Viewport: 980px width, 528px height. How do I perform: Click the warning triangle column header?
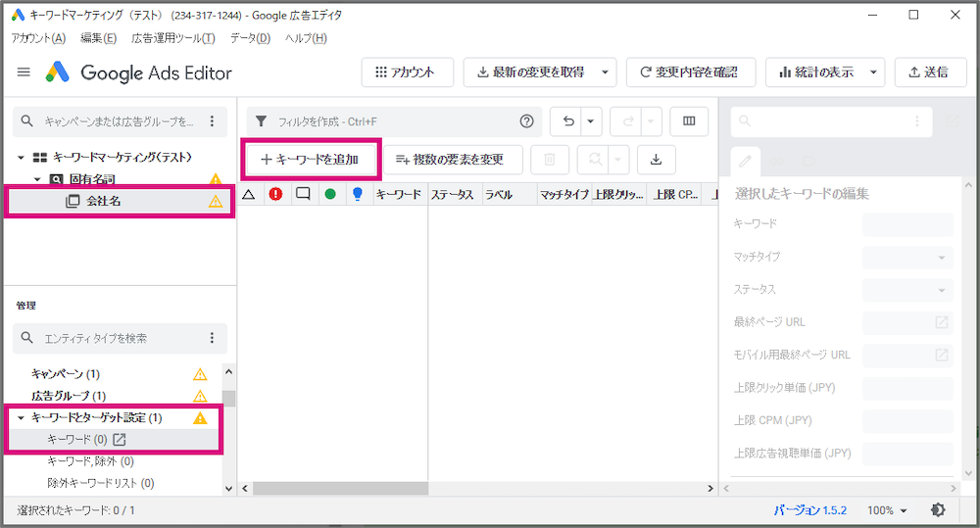(x=249, y=194)
